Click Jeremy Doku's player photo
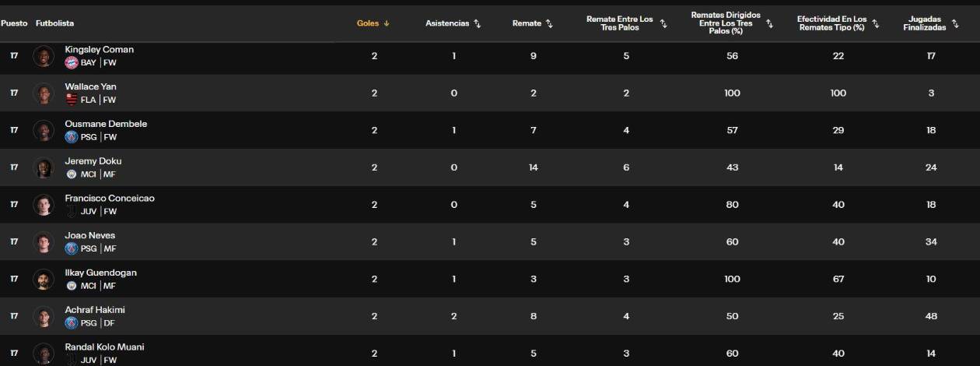 [x=44, y=167]
